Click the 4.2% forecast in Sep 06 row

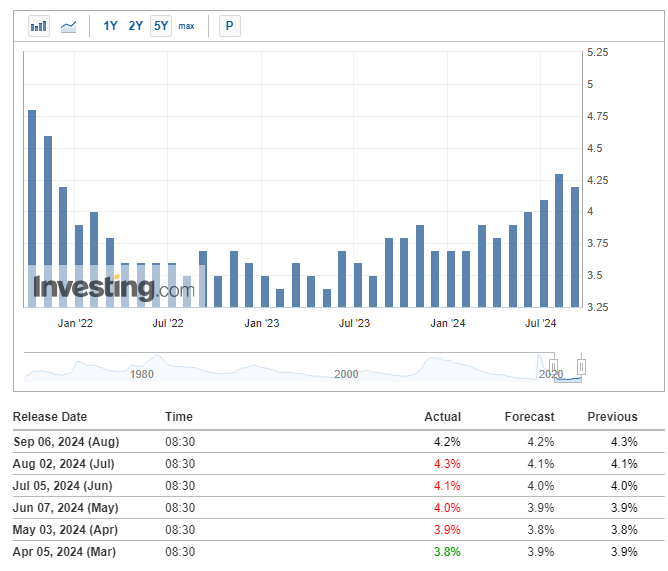[x=541, y=442]
